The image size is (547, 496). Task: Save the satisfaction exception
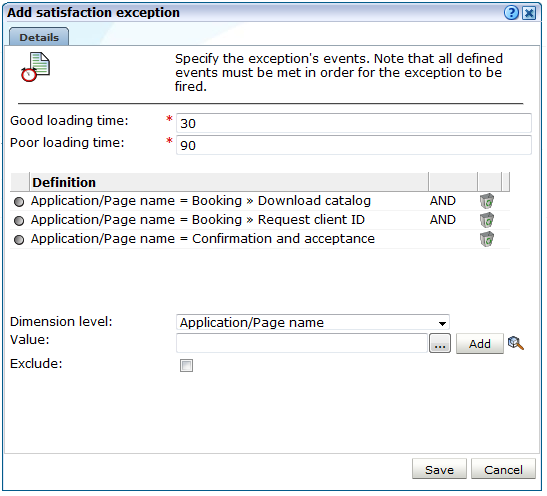tap(439, 469)
